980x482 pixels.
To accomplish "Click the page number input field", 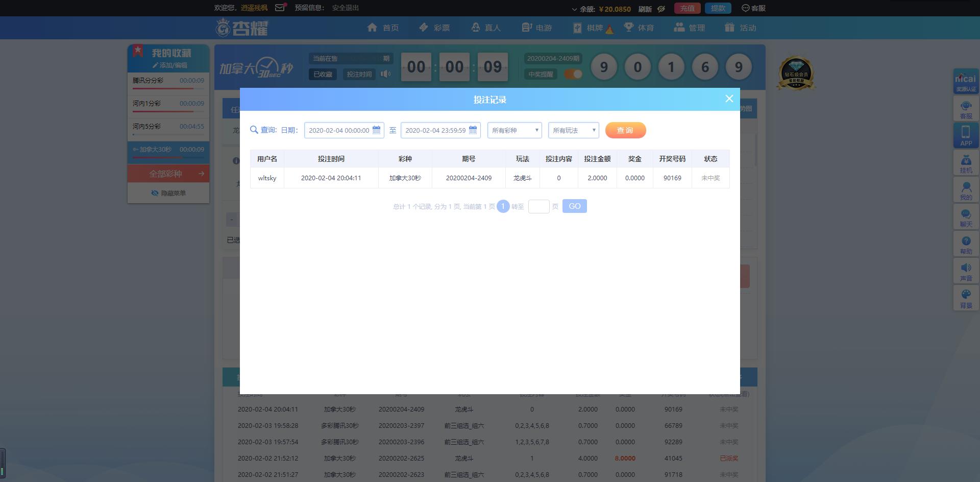I will point(538,206).
